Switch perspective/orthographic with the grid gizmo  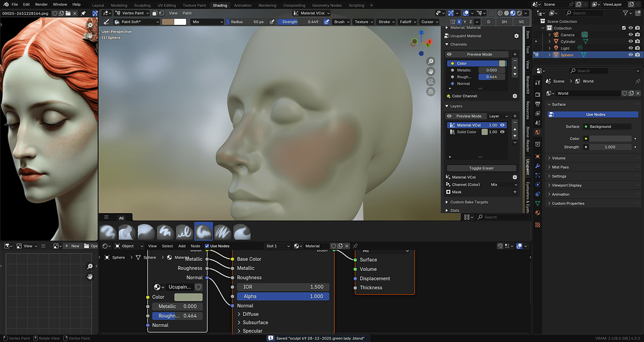tap(431, 91)
